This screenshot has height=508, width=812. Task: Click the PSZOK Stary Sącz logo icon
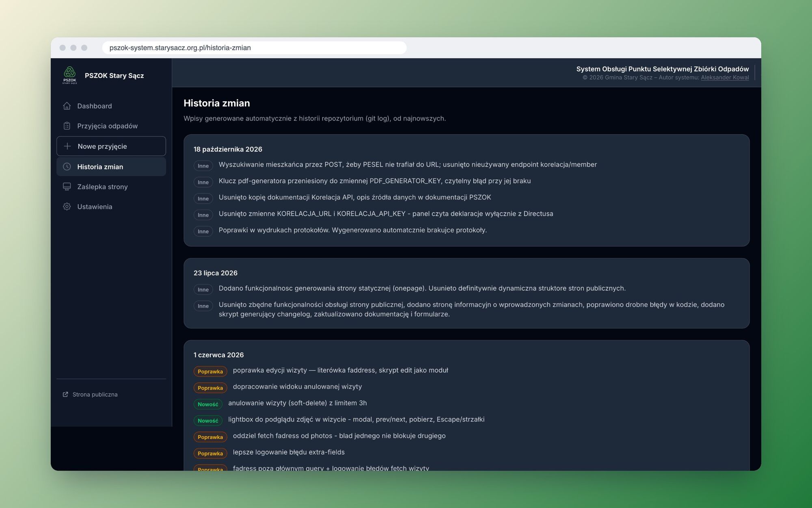pos(70,75)
